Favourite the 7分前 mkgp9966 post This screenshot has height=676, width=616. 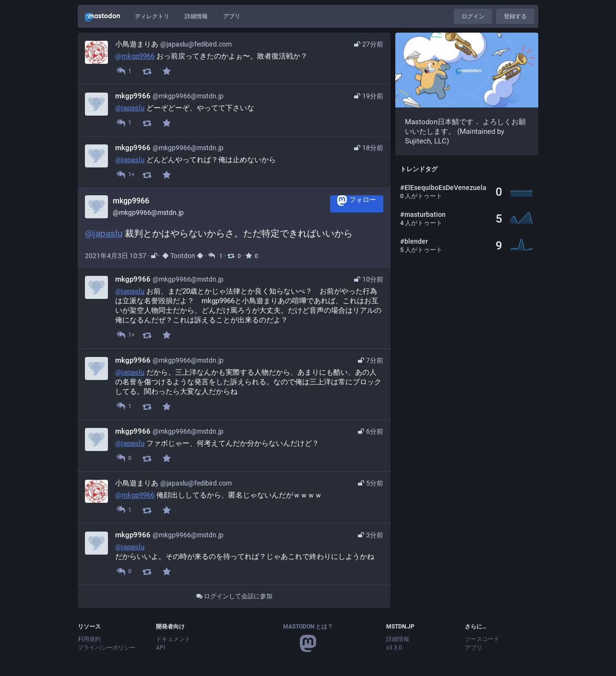click(166, 406)
